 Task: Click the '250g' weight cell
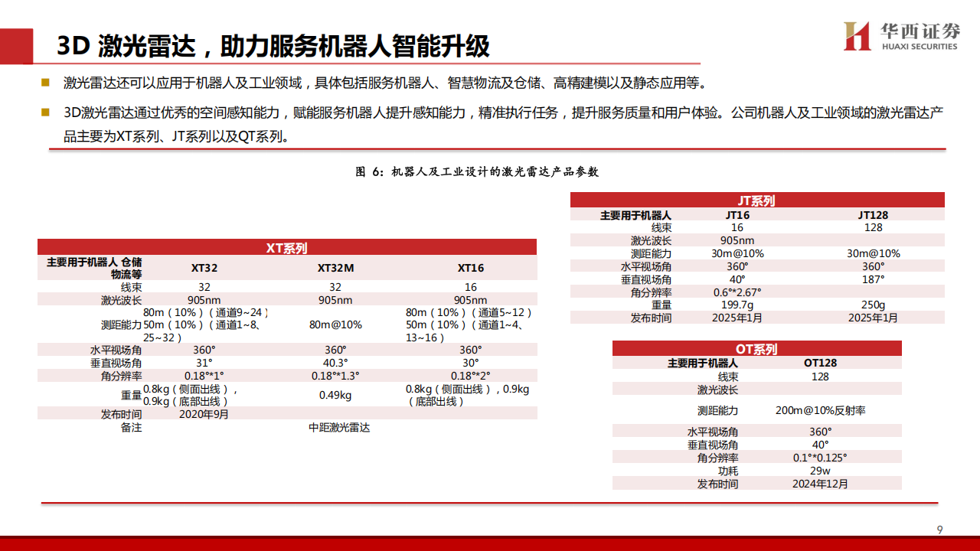873,305
